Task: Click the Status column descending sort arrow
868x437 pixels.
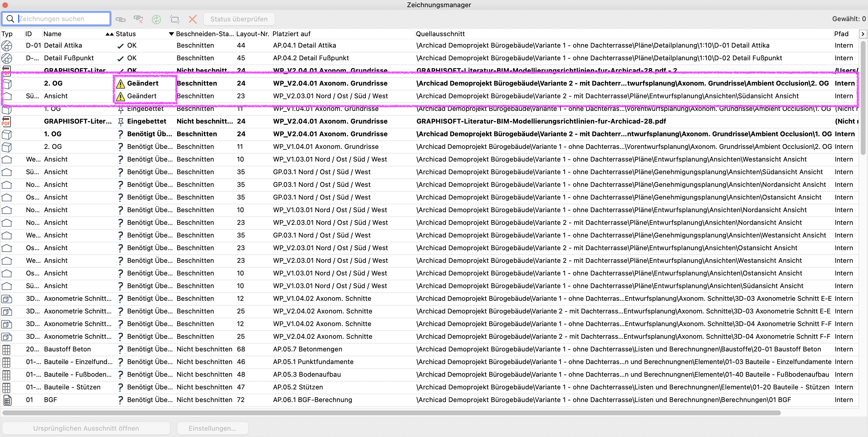Action: click(x=171, y=34)
